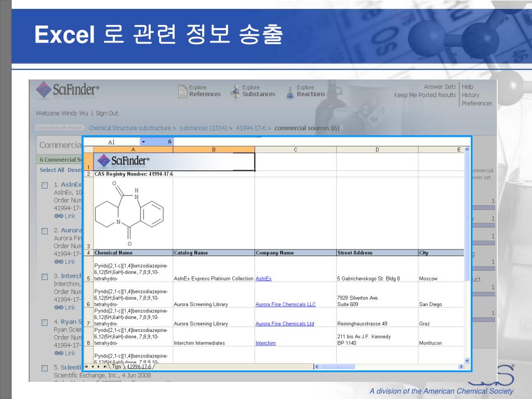Click the CAS Registry Number: 41994-17-6 cell
This screenshot has height=399, width=532.
[x=134, y=174]
